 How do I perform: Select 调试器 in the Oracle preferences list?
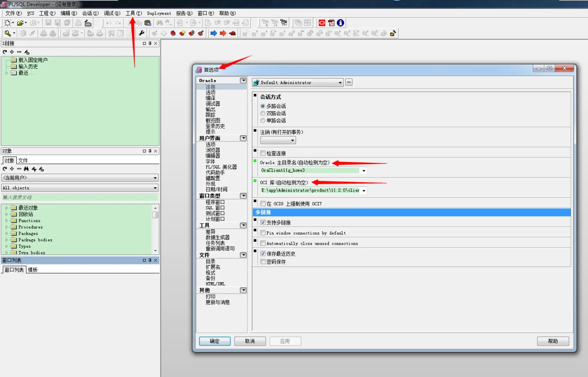tap(213, 104)
